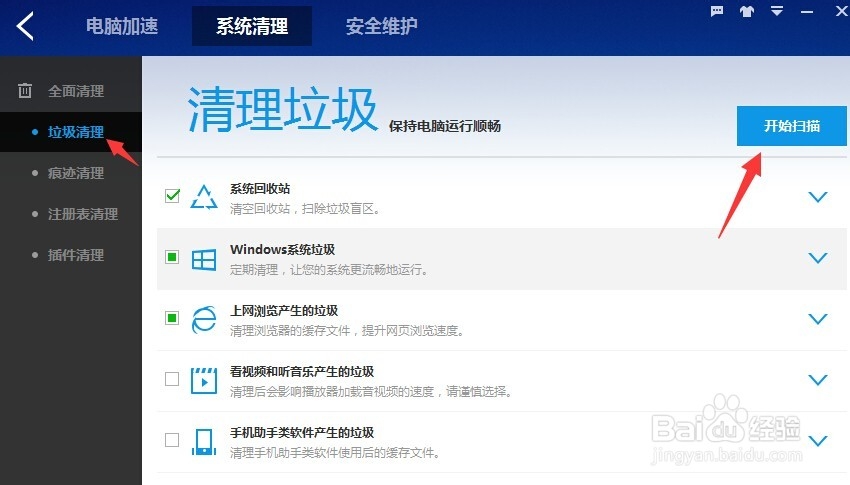The width and height of the screenshot is (850, 485).
Task: Check the 手机助手类软件产生的垃圾 checkbox
Action: pyautogui.click(x=172, y=439)
